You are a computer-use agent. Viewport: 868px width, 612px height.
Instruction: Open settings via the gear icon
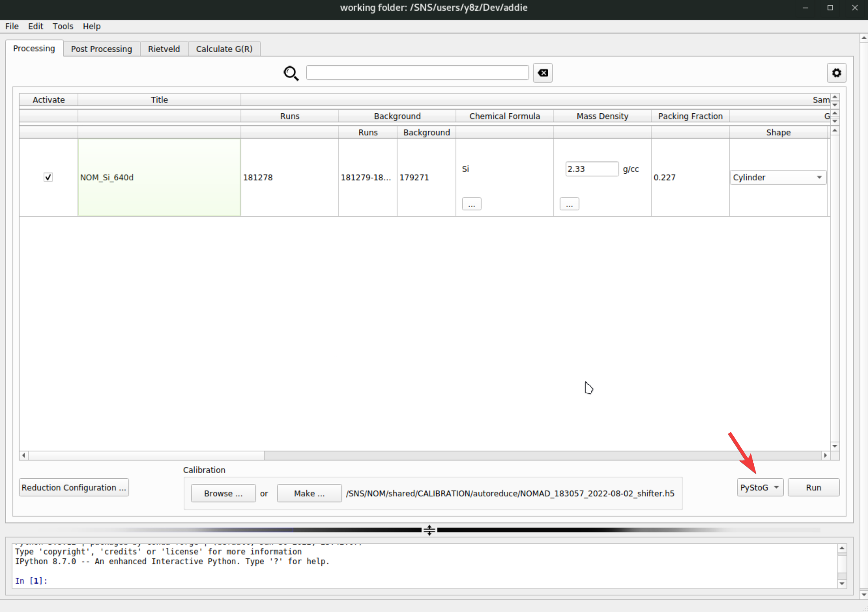click(836, 73)
